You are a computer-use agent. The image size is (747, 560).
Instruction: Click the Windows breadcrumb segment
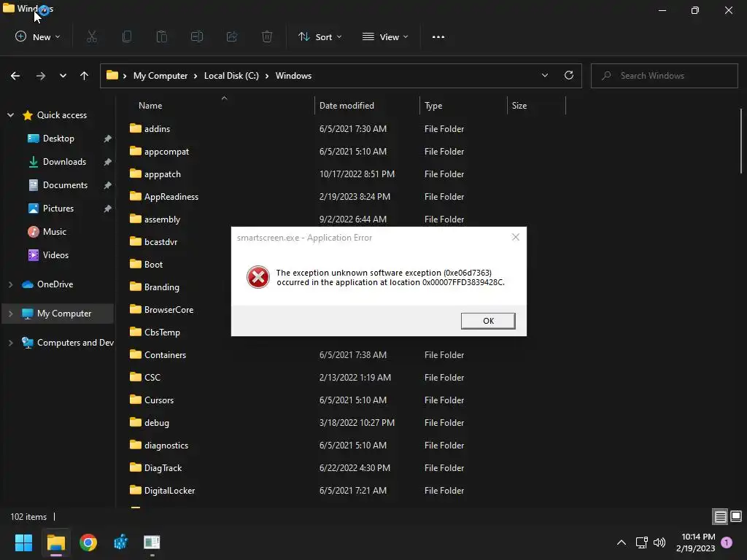point(293,76)
